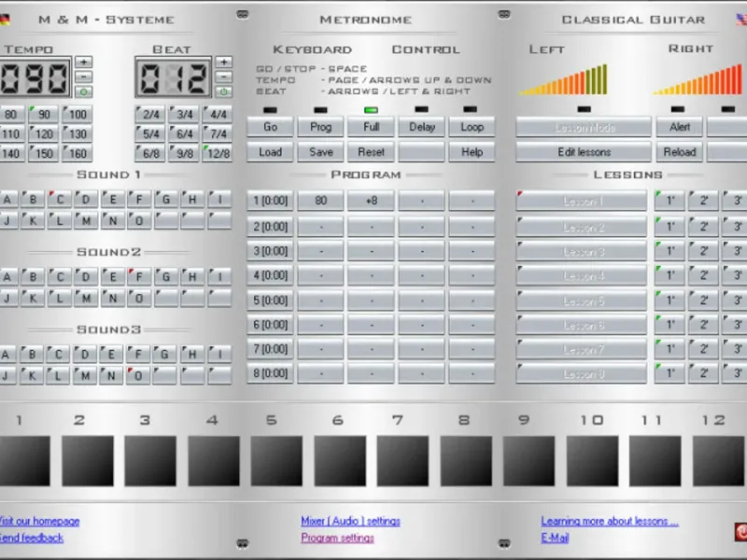Select sound O in Sound3

coord(138,376)
